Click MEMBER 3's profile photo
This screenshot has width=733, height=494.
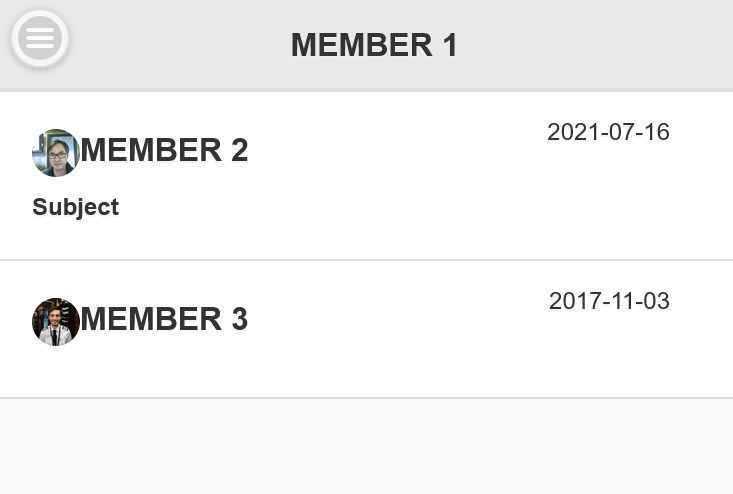coord(55,322)
